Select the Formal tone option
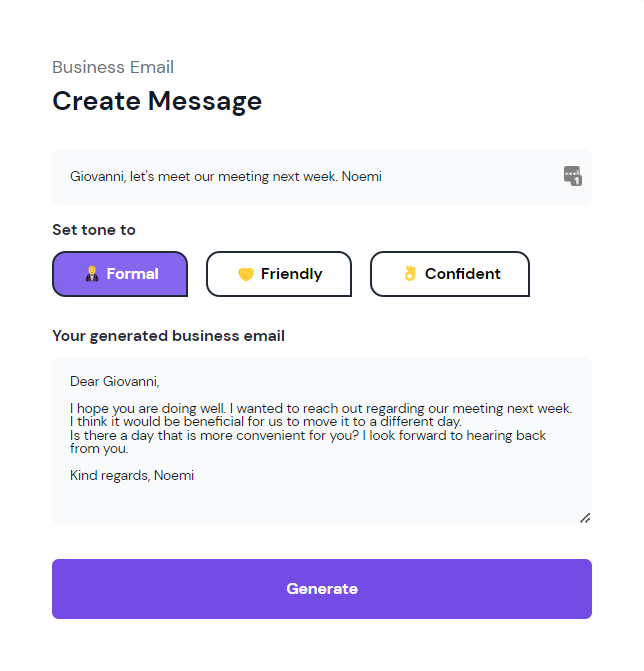The image size is (644, 671). tap(120, 274)
